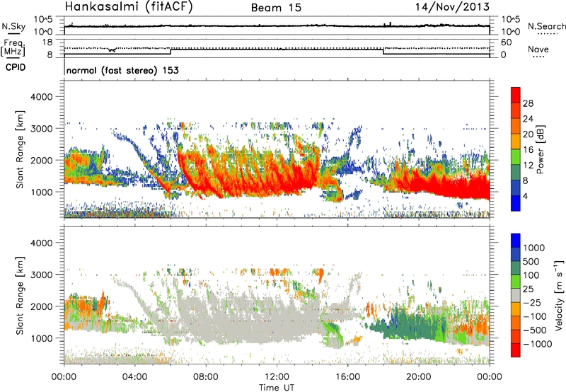
Task: Click the frequency step-down near 18:00
Action: point(383,51)
